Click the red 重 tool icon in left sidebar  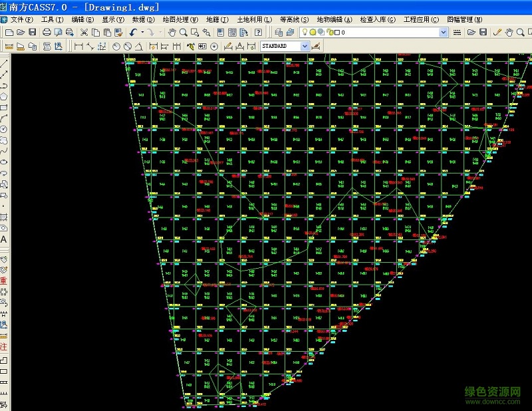point(4,281)
